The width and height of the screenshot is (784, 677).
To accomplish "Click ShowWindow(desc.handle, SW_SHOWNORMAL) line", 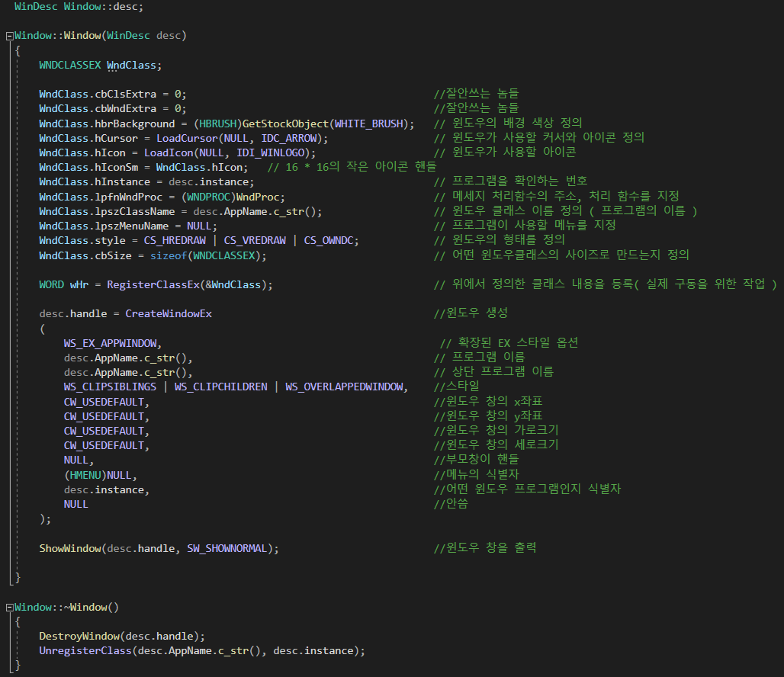I will click(x=159, y=548).
